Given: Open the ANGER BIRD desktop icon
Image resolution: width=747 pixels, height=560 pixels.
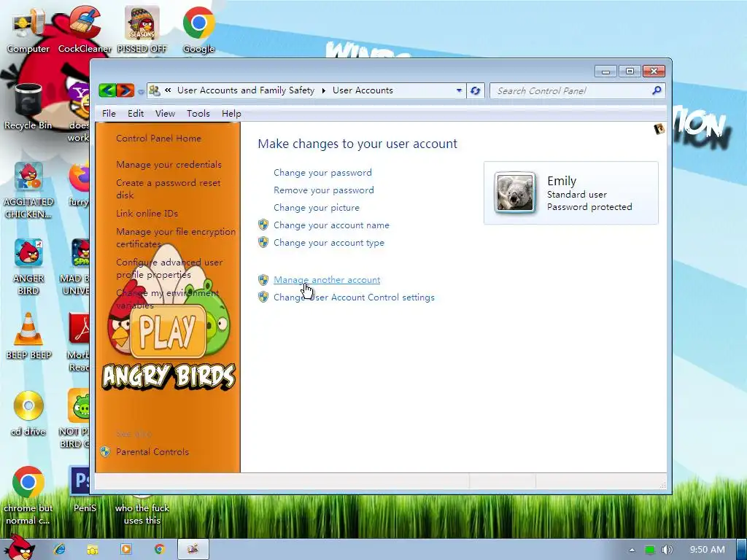Looking at the screenshot, I should 28,267.
